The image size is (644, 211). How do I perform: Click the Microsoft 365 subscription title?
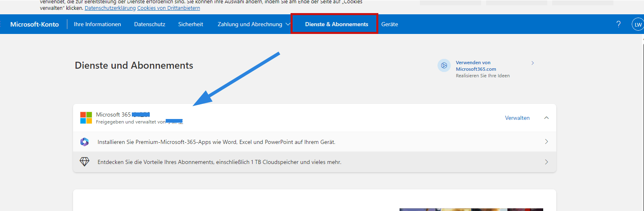123,114
